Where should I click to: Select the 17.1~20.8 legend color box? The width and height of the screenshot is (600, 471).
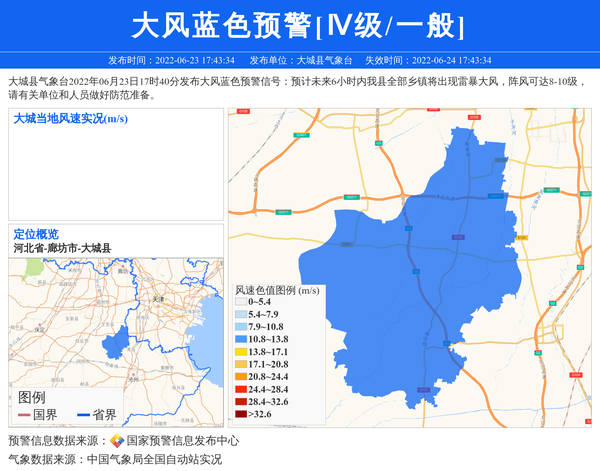[240, 364]
